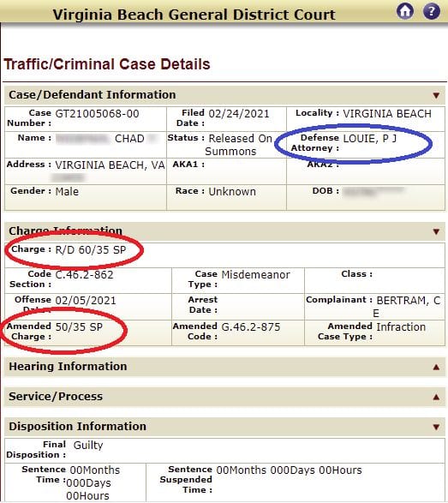This screenshot has height=503, width=448.
Task: Click case number GT21005068-00
Action: [x=97, y=114]
